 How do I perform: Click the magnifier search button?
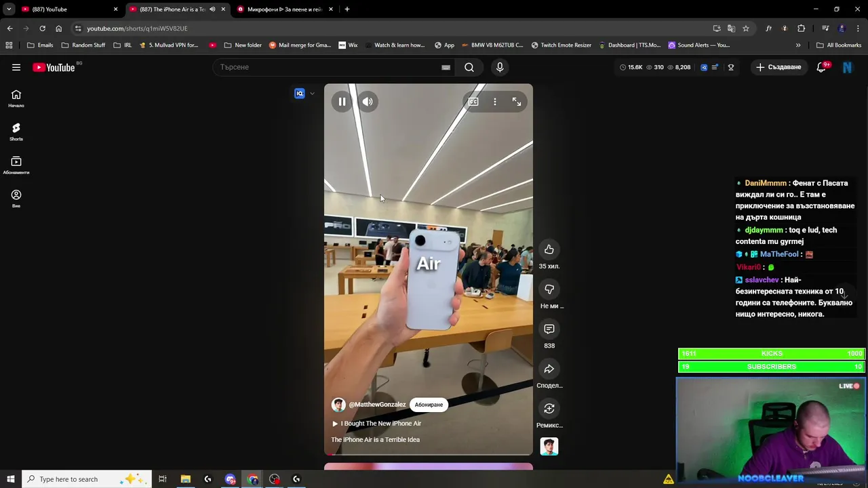tap(469, 67)
